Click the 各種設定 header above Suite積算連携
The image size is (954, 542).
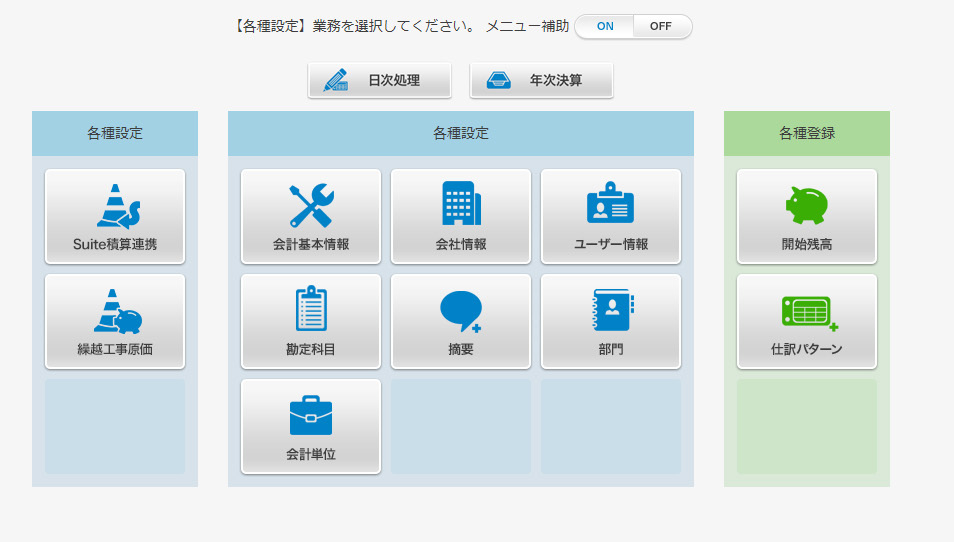coord(115,133)
